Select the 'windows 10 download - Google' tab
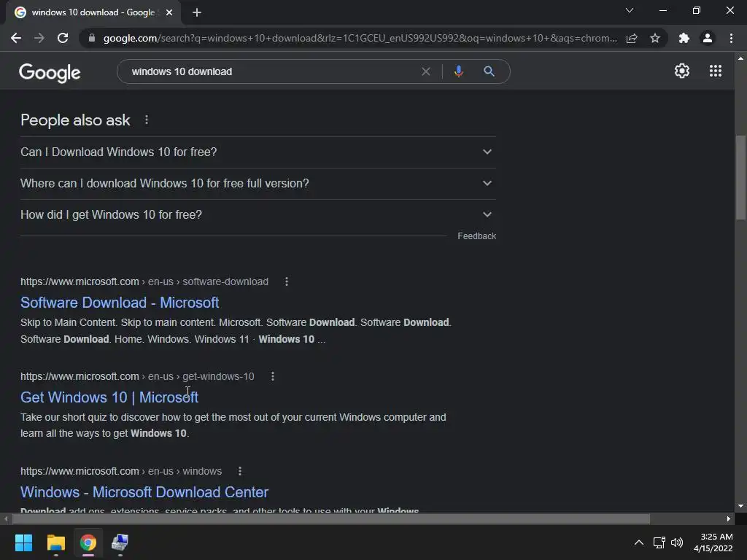 tap(93, 12)
